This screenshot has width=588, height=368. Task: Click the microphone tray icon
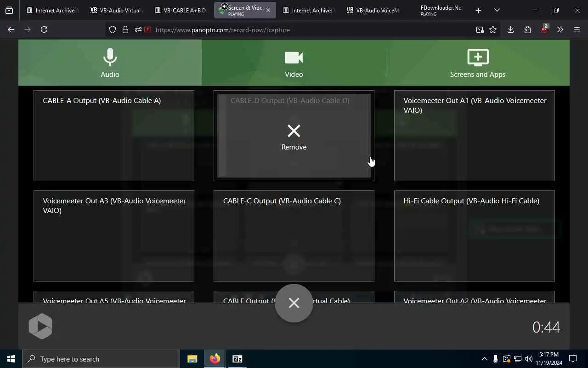[495, 359]
